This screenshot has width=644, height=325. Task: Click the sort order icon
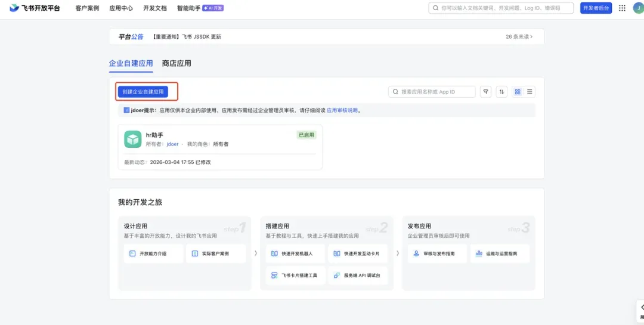click(x=501, y=92)
